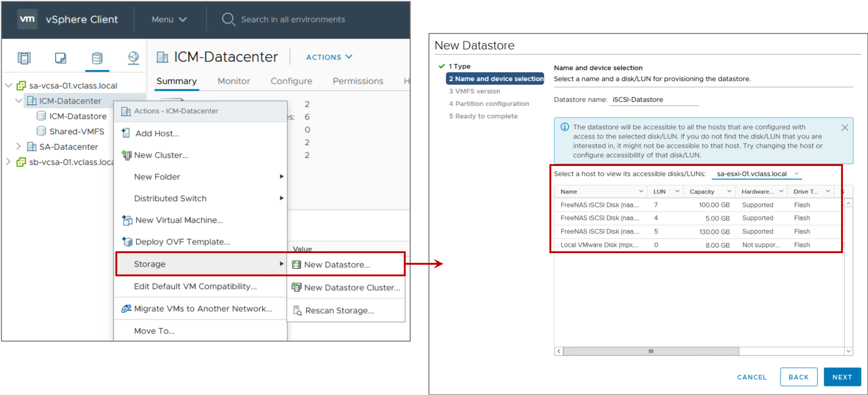This screenshot has height=395, width=868.
Task: Open the host selection dropdown sa-esxi-01.vclass.local
Action: click(x=757, y=174)
